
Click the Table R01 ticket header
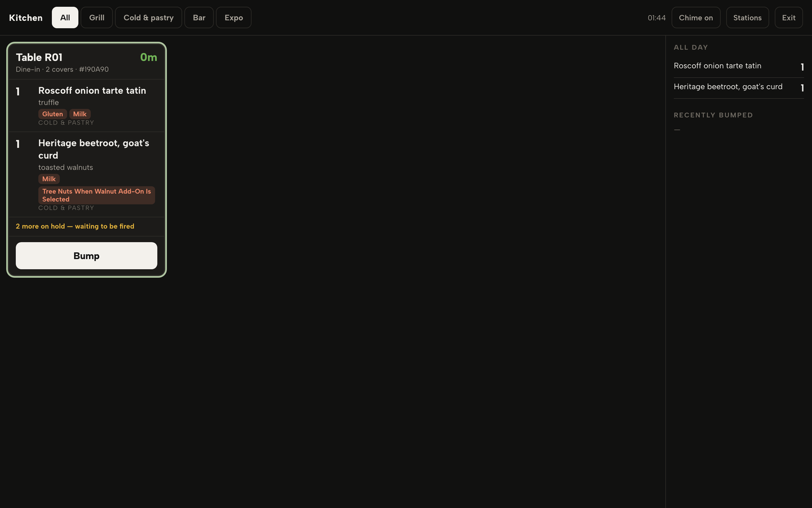click(86, 62)
